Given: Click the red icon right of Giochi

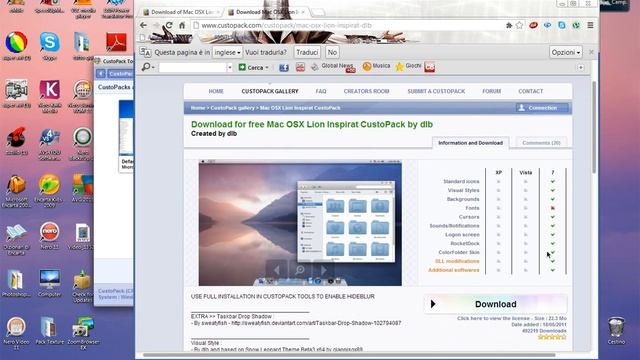Looking at the screenshot, I should tap(430, 67).
